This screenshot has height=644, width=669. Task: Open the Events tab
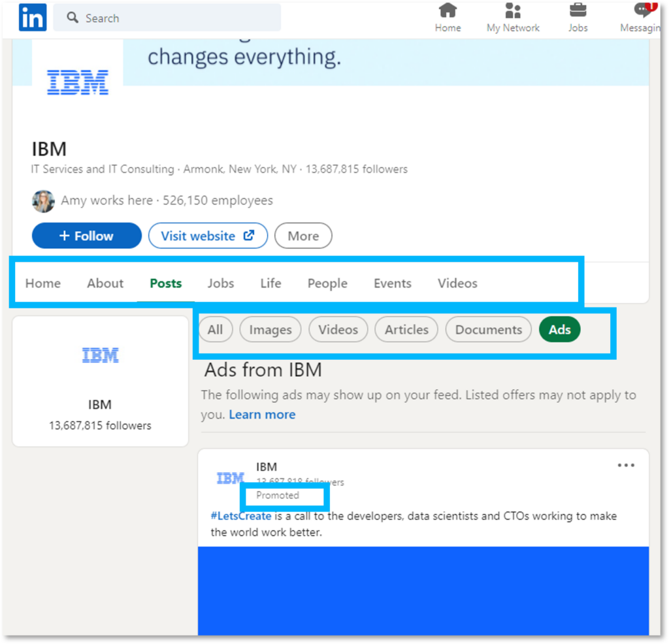(x=393, y=283)
